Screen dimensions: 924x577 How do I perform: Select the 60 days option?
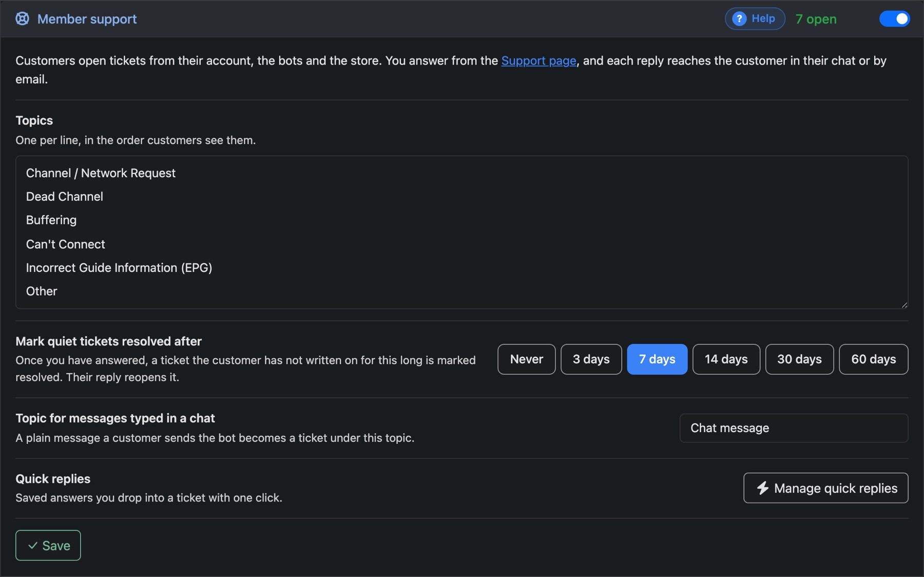[873, 359]
